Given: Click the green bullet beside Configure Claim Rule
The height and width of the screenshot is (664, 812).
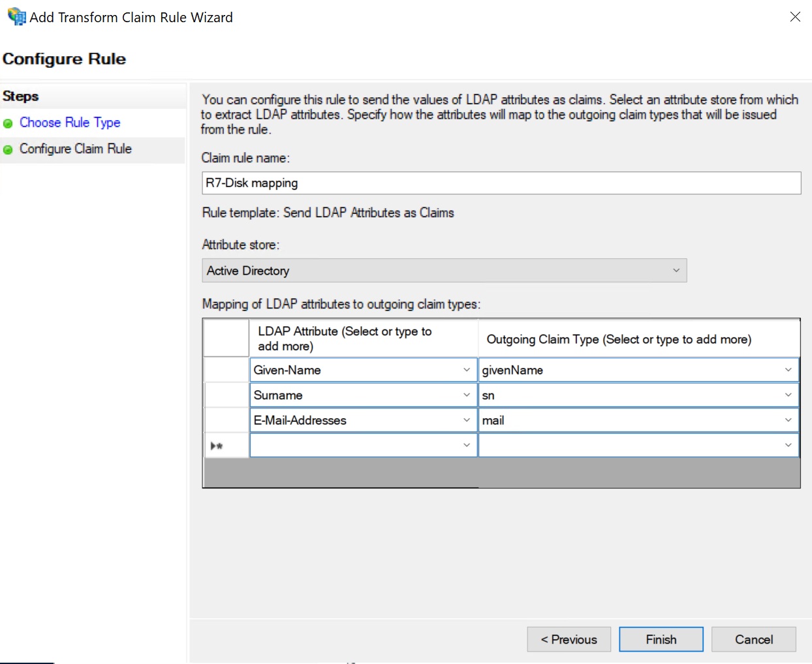Looking at the screenshot, I should pos(8,149).
